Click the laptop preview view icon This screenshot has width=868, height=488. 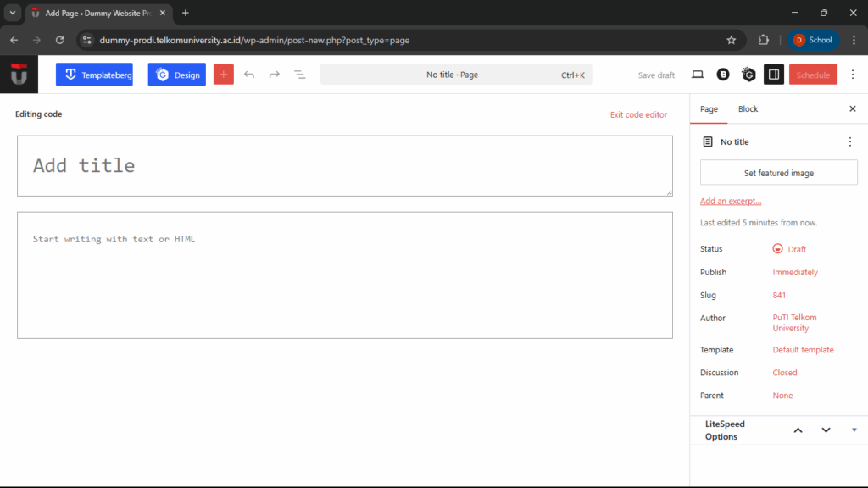pos(698,75)
